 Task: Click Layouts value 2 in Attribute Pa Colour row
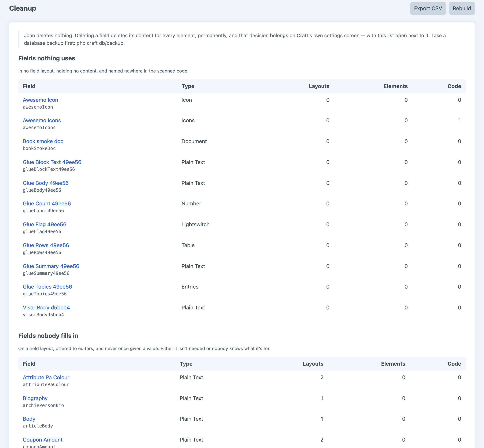click(x=322, y=377)
